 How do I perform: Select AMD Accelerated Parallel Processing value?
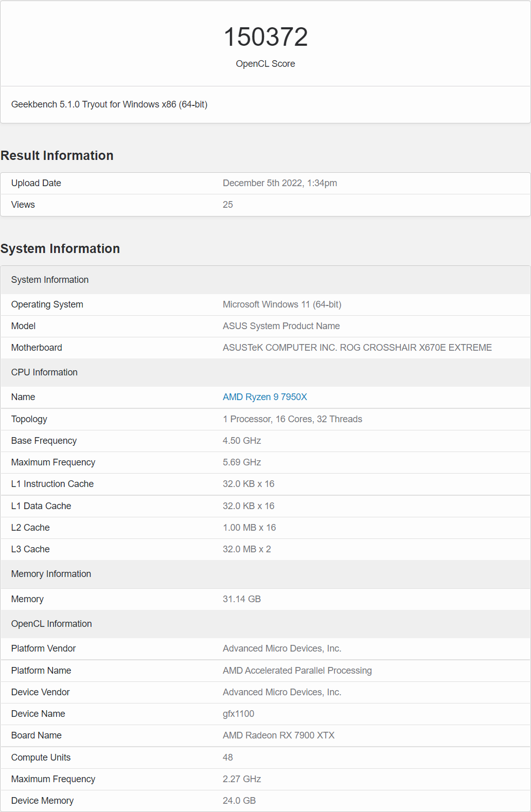click(297, 671)
